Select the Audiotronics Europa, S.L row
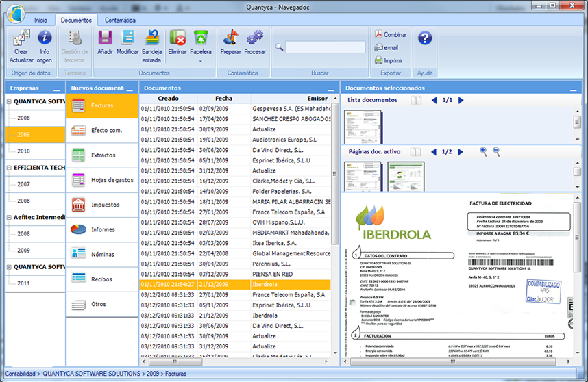Screen dimensions: 588x382 235,140
